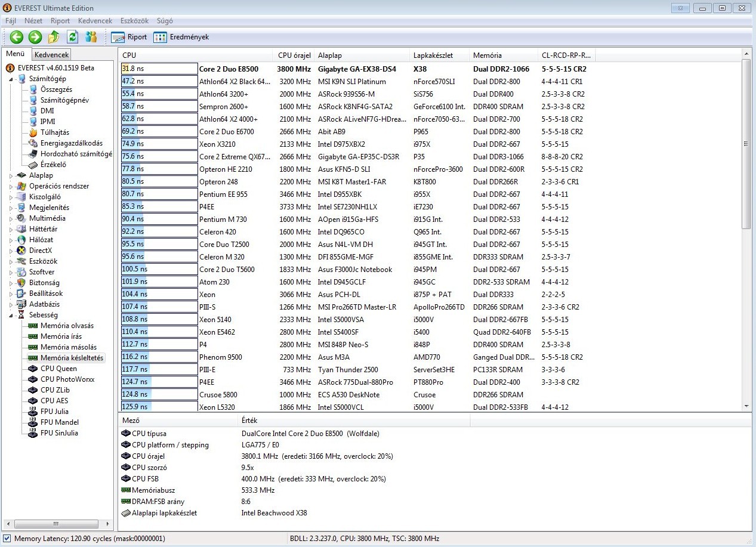Click the green Back arrow icon
Image resolution: width=756 pixels, height=547 pixels.
[x=17, y=37]
